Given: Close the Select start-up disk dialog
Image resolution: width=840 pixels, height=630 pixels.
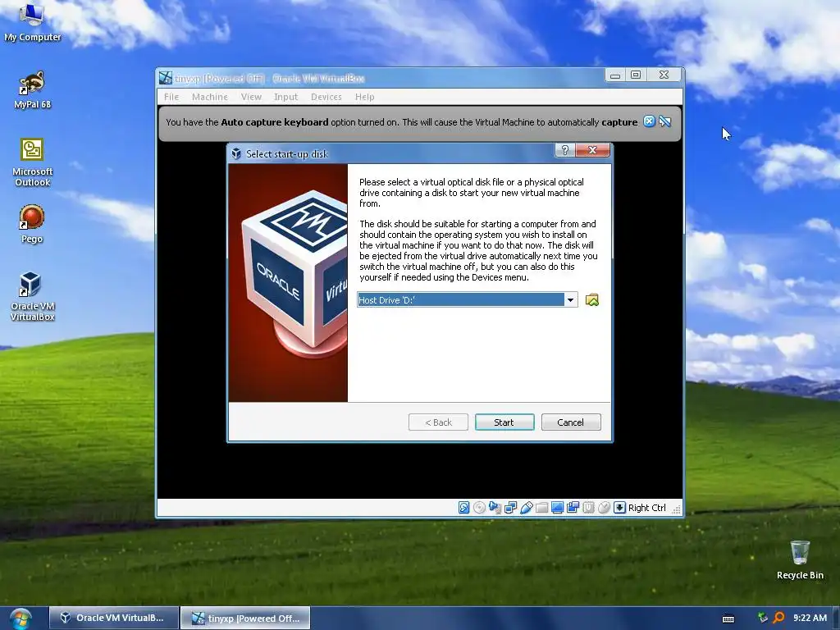Looking at the screenshot, I should (x=592, y=151).
